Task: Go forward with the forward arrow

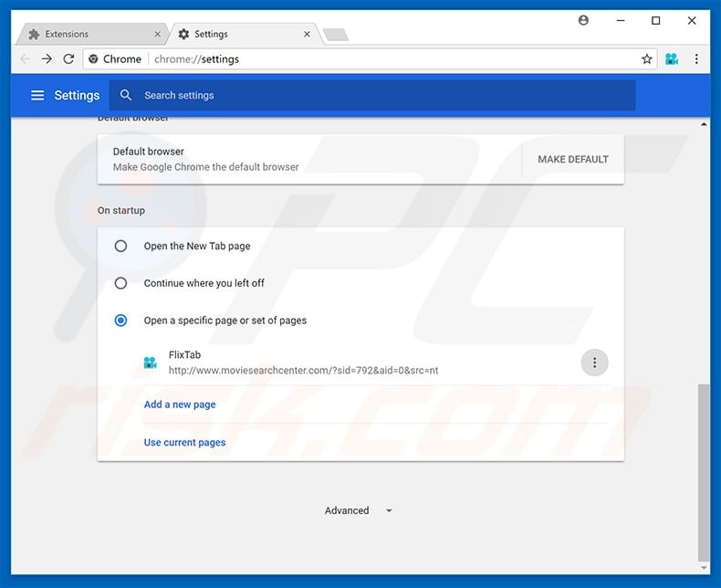Action: click(x=47, y=59)
